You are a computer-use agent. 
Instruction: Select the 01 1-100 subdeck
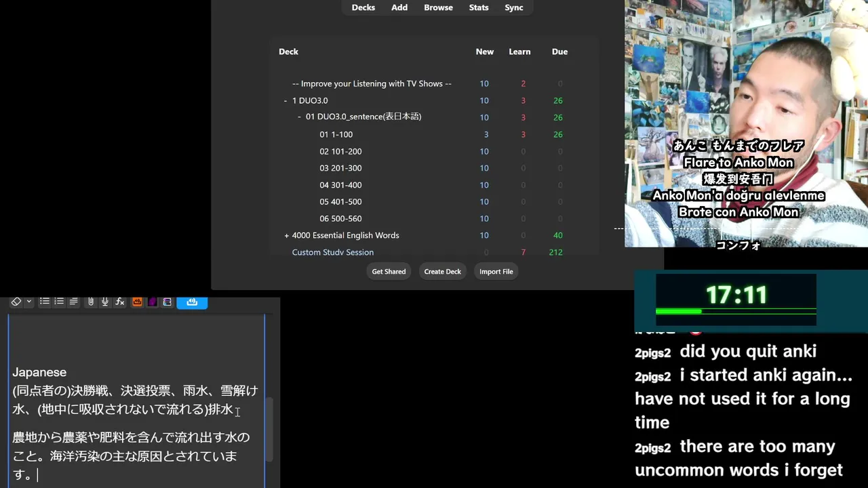[x=336, y=134]
